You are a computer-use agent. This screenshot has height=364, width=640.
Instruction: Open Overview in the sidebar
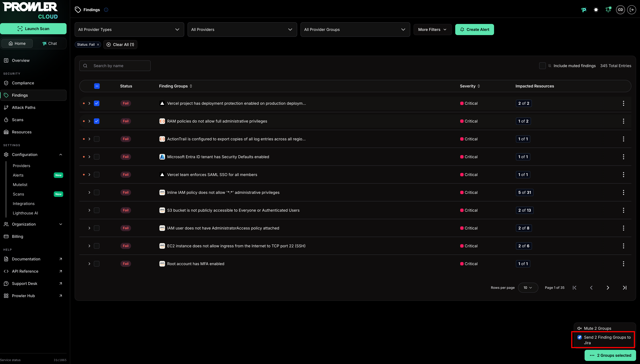33,60
